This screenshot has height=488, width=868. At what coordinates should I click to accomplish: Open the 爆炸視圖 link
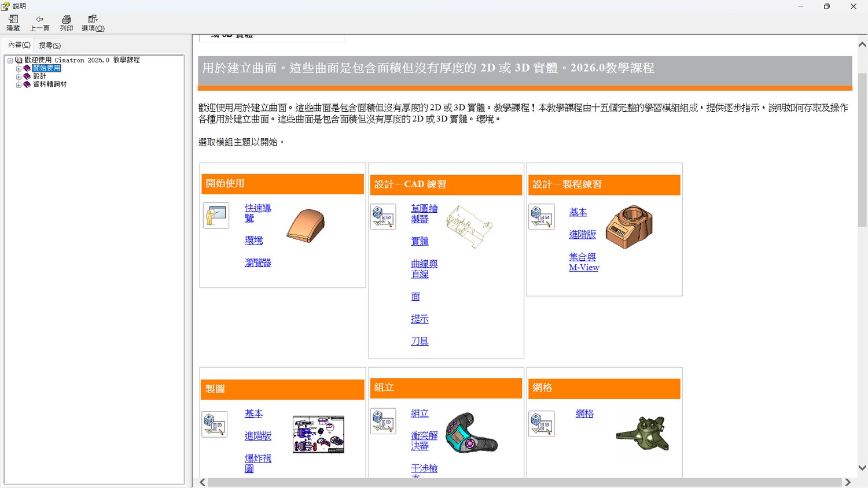(x=258, y=463)
